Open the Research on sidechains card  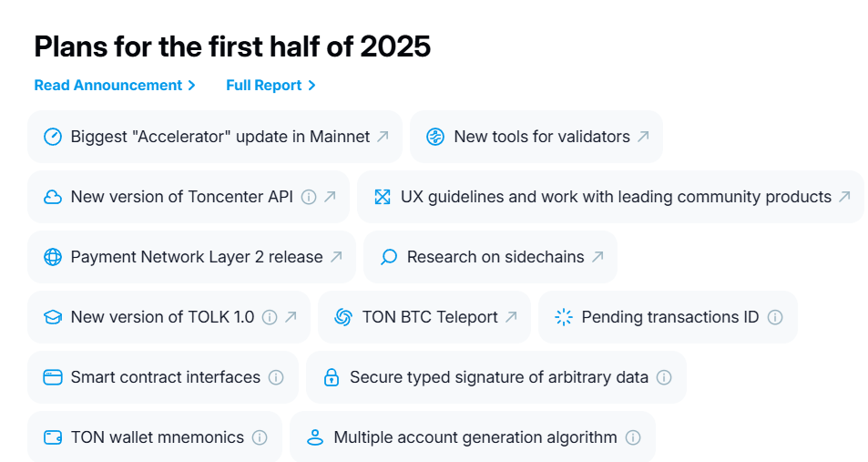(495, 257)
